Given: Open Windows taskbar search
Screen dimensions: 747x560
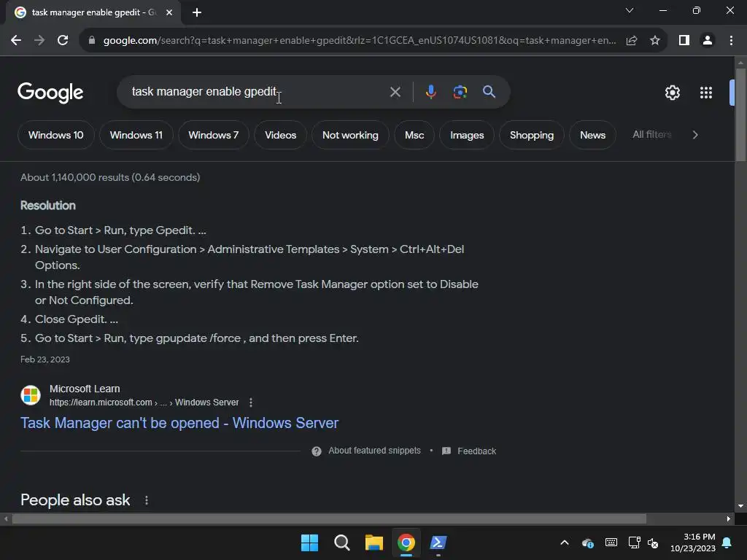Looking at the screenshot, I should pos(341,542).
